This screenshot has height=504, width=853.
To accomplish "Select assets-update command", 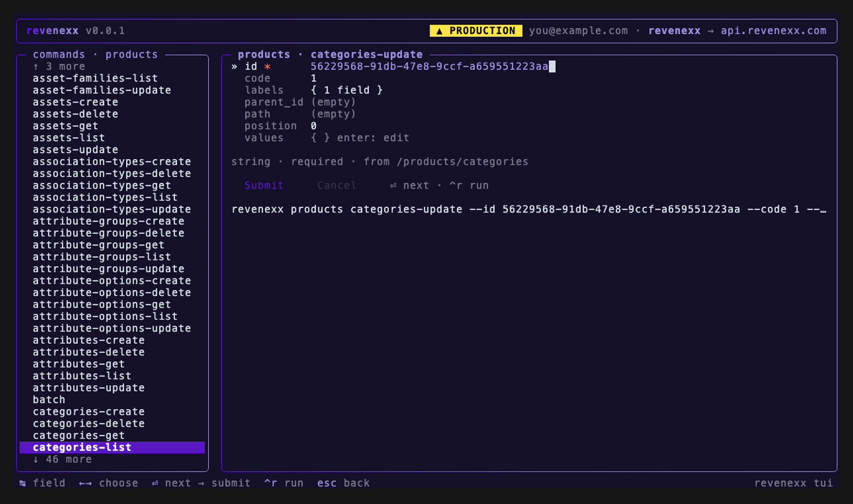I will tap(76, 150).
